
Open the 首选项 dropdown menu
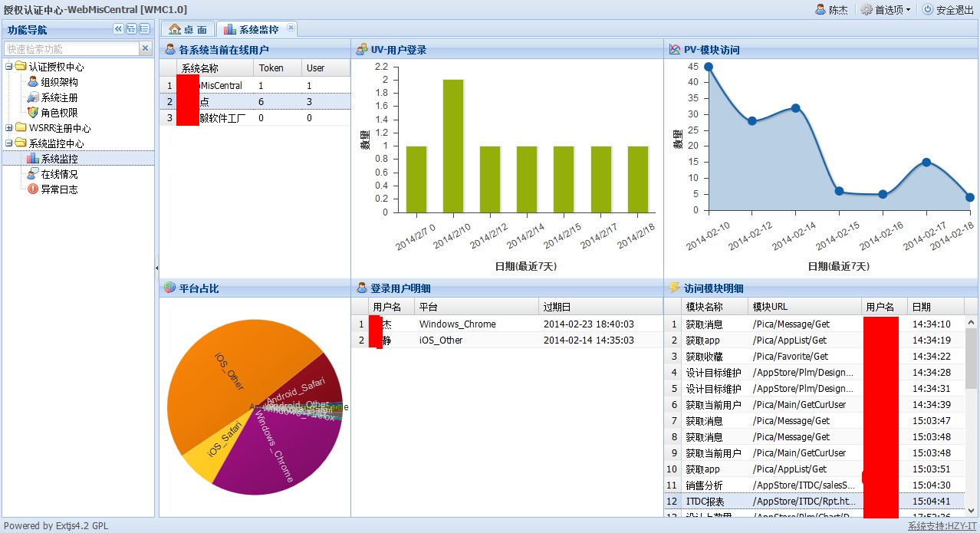886,10
